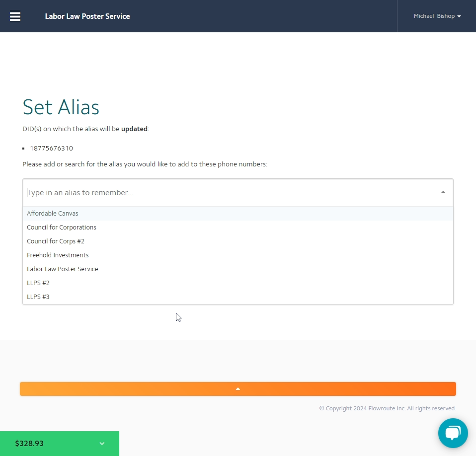This screenshot has width=476, height=456.
Task: Pick the LLPS #3 alias
Action: point(38,297)
